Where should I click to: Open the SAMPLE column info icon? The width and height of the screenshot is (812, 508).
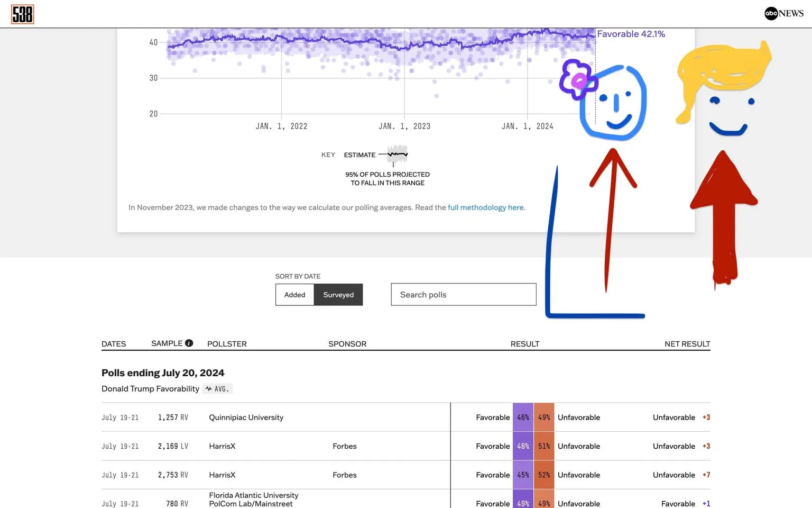[x=189, y=343]
